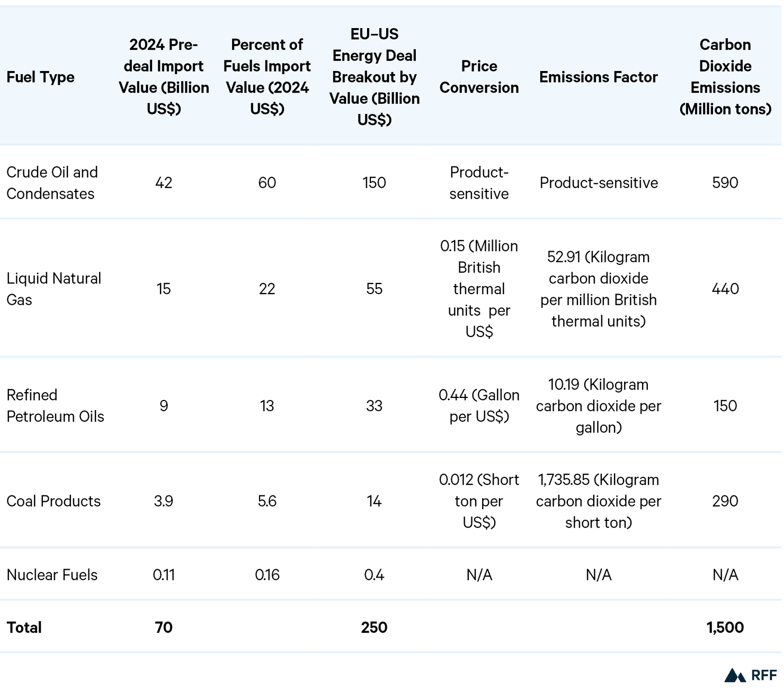
Task: Click the 250 total deal value cell
Action: tap(374, 627)
